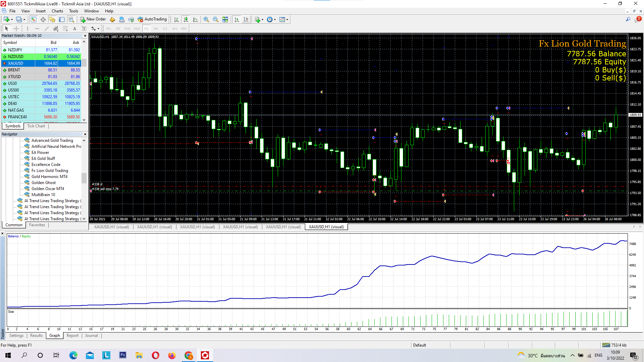Select XAUUSD row in Market Watch

point(16,63)
